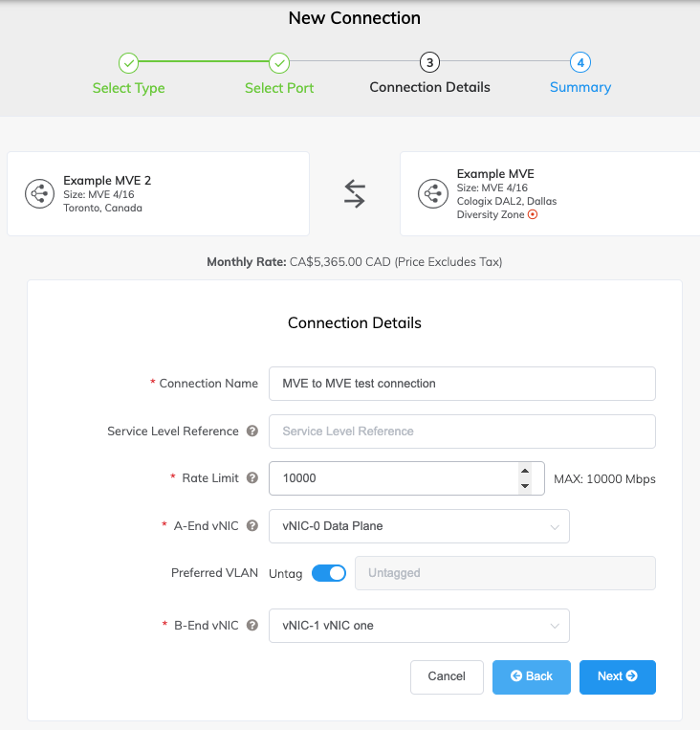The image size is (700, 730).
Task: Expand the B-End vNIC dropdown
Action: 419,626
